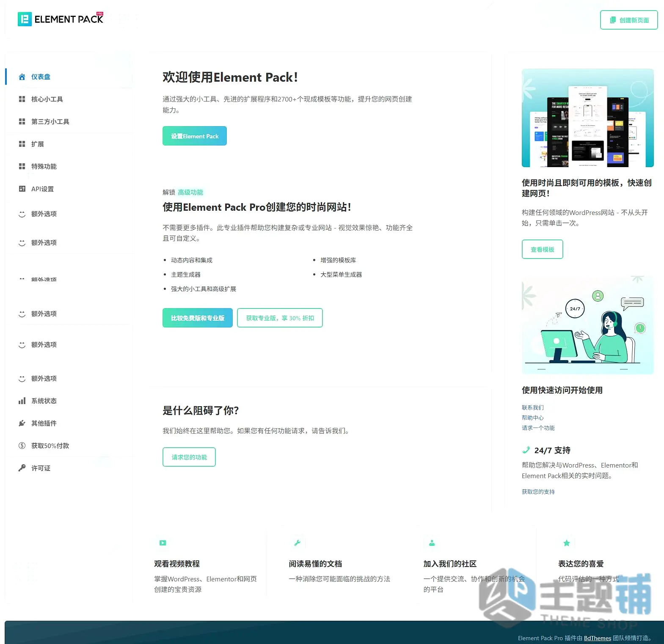This screenshot has height=644, width=664.
Task: Click the grid icon beside 第三方小工具
Action: click(22, 121)
